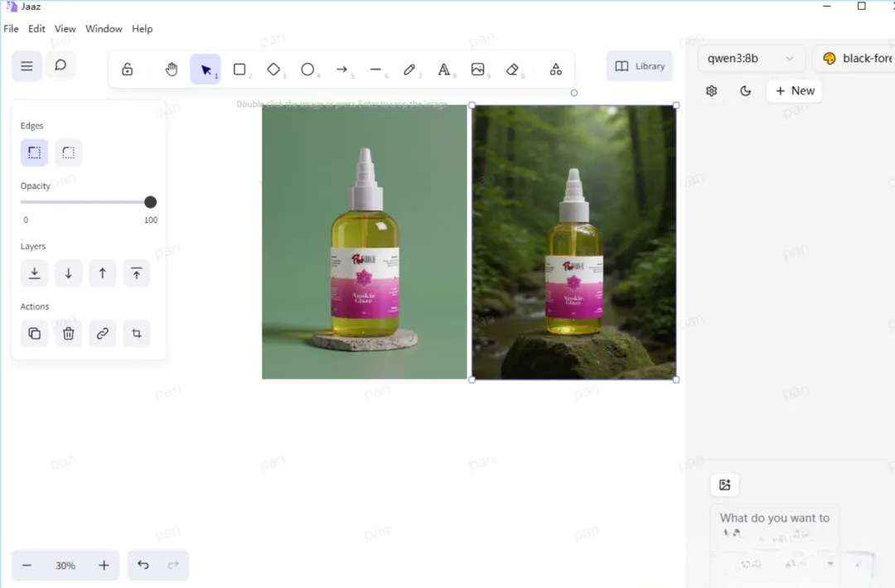Send selected image backward one layer
This screenshot has width=895, height=588.
pos(69,273)
